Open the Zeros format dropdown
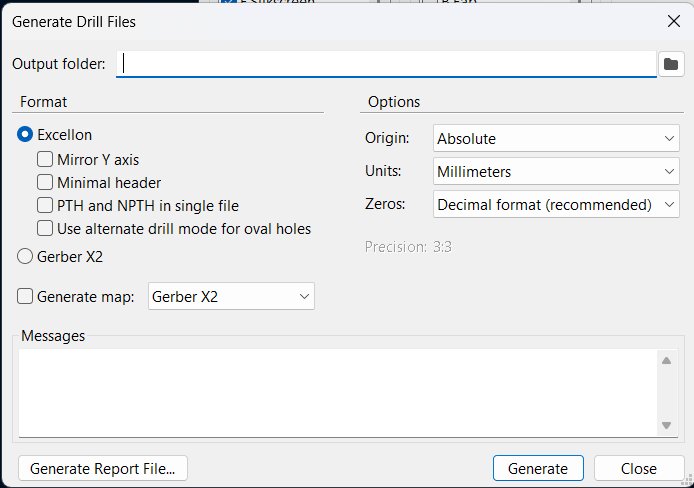This screenshot has height=488, width=694. click(x=556, y=204)
